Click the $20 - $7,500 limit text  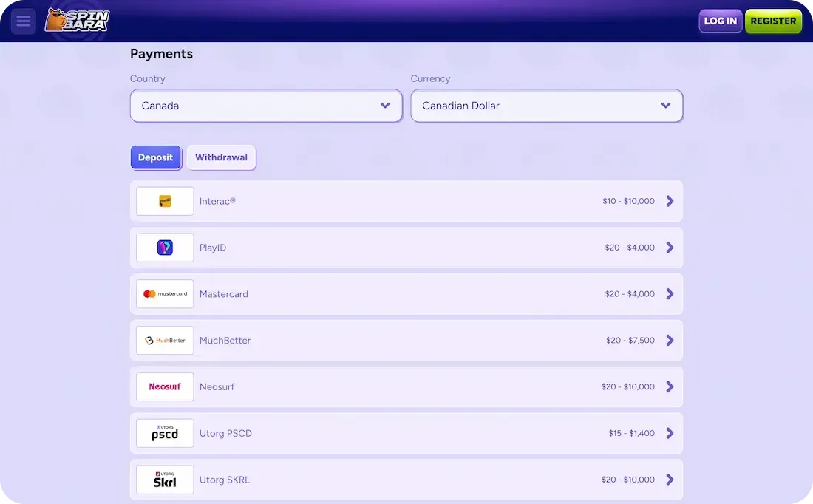tap(630, 340)
